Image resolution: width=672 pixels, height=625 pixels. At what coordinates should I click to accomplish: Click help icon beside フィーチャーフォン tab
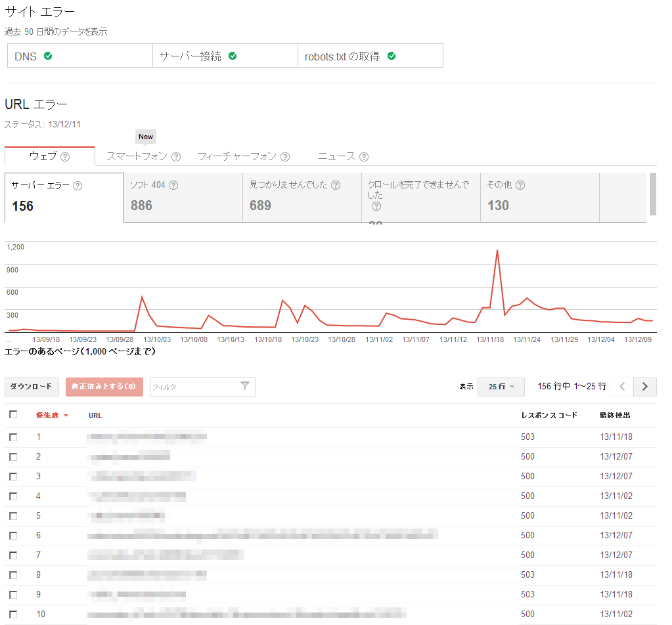tap(285, 157)
